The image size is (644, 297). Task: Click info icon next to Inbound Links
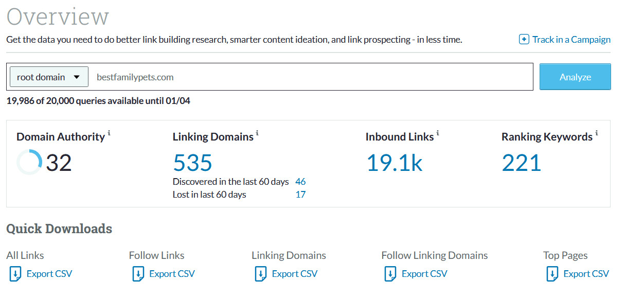click(x=438, y=133)
